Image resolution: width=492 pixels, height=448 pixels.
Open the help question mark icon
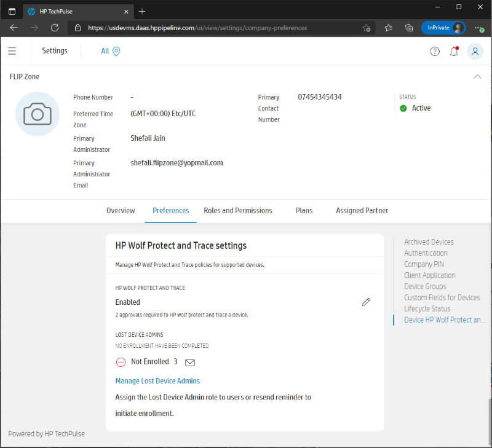click(x=435, y=51)
